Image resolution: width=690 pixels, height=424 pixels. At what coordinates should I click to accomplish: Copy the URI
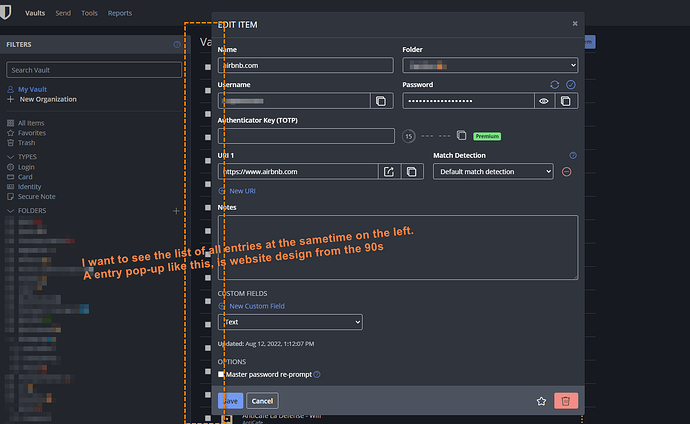(x=412, y=172)
